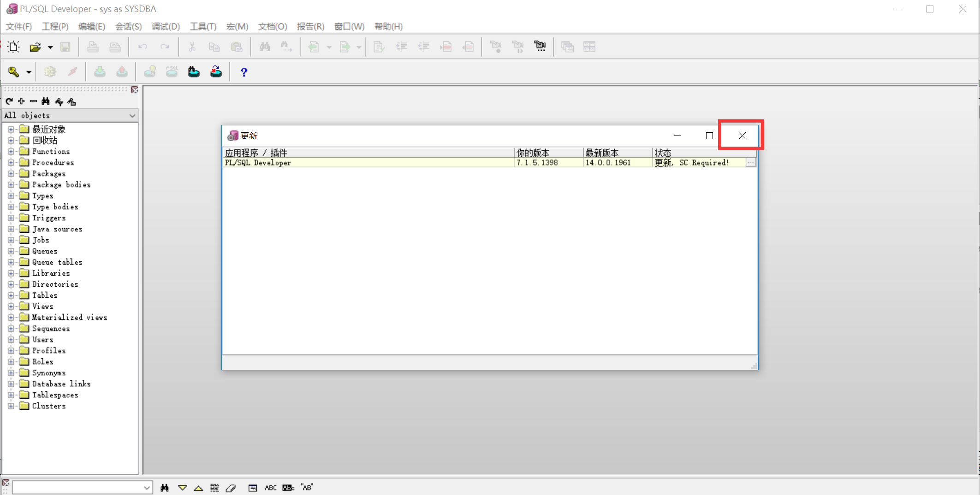This screenshot has width=980, height=495.
Task: Click the Print icon
Action: [x=93, y=47]
